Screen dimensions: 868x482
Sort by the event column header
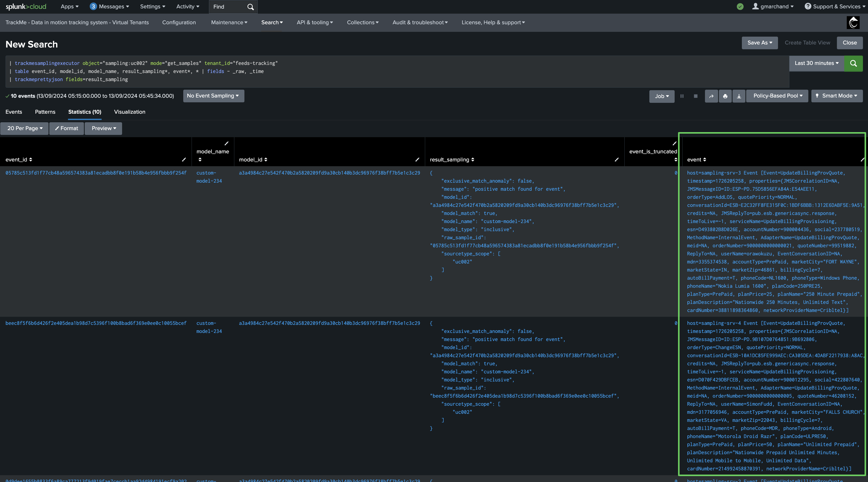click(696, 160)
